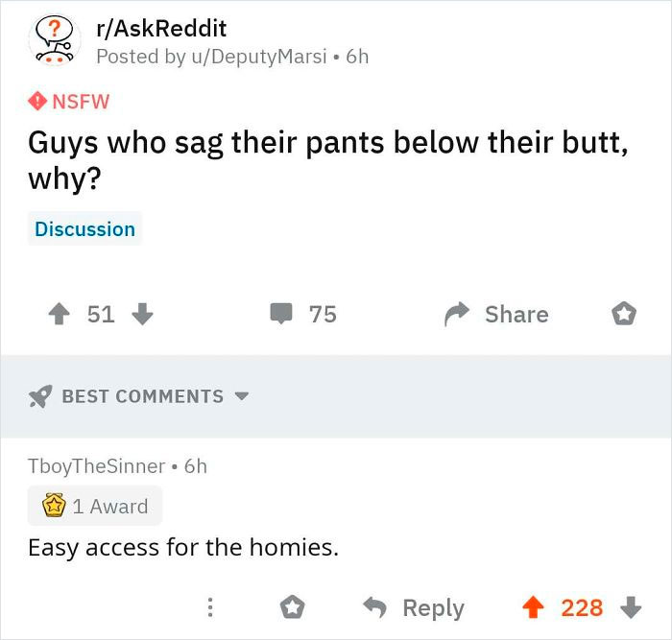Open the post comments via the speech bubble icon
672x640 pixels.
281,314
